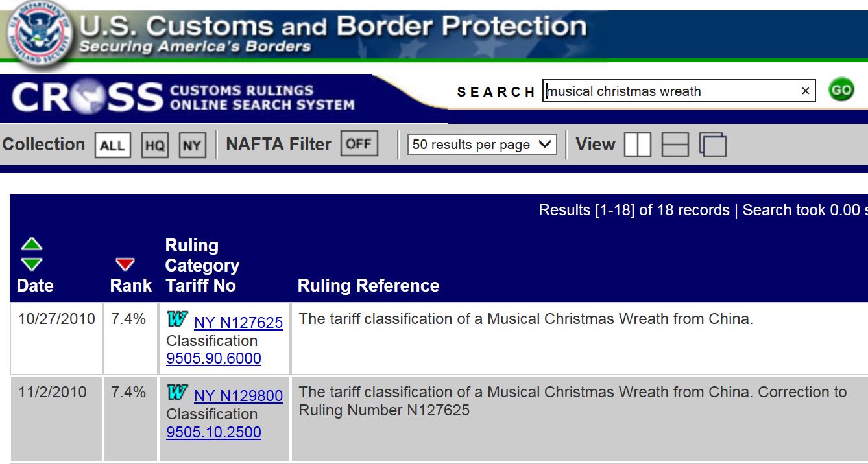
Task: Clear the search box with the X
Action: (x=805, y=91)
